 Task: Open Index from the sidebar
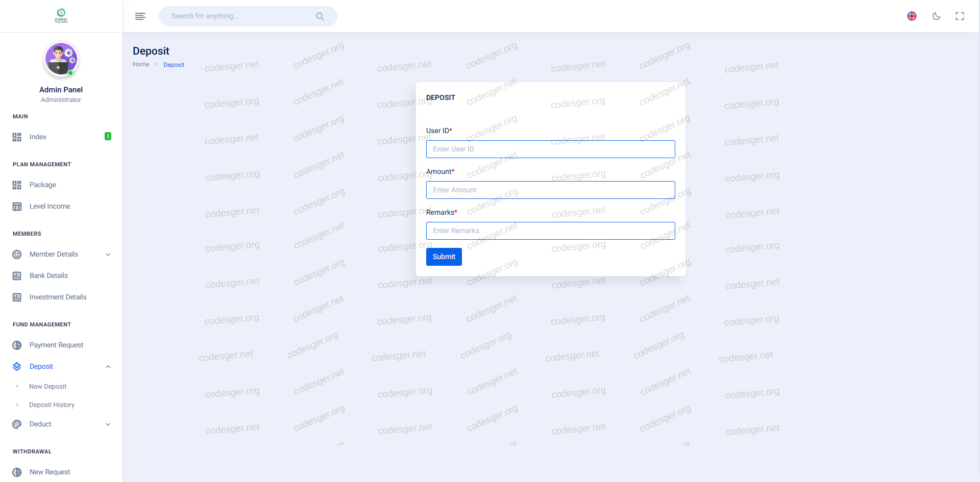tap(38, 137)
